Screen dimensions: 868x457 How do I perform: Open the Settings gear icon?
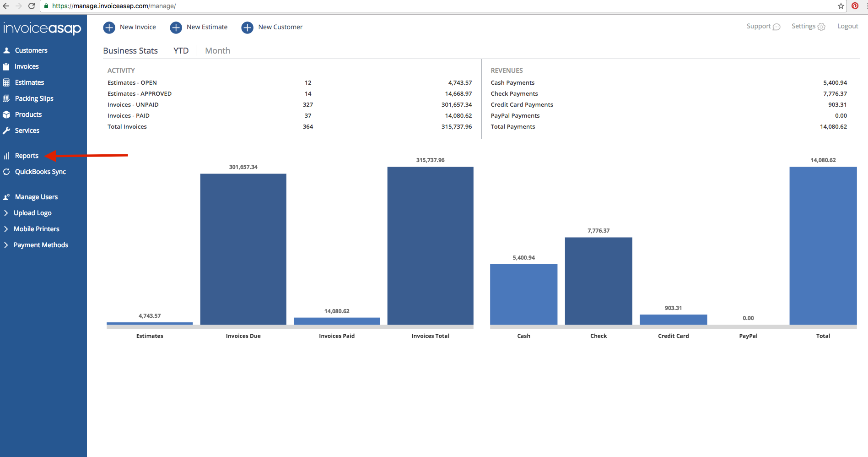[821, 27]
